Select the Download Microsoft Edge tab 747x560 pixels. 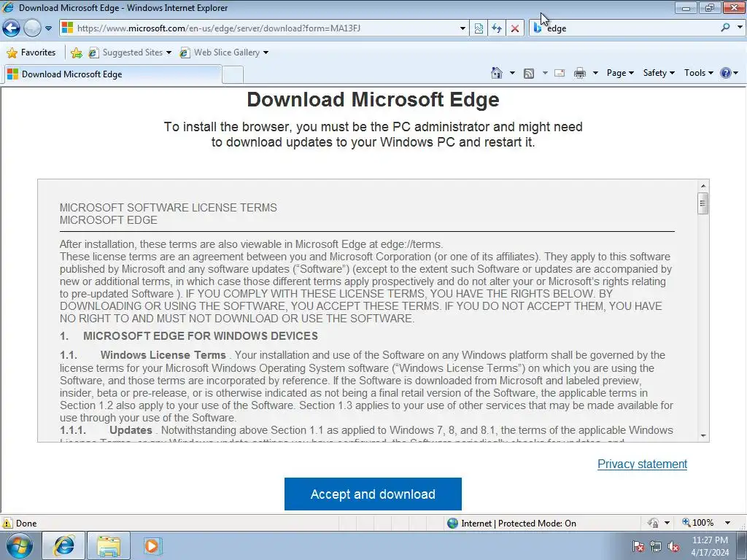(x=112, y=74)
